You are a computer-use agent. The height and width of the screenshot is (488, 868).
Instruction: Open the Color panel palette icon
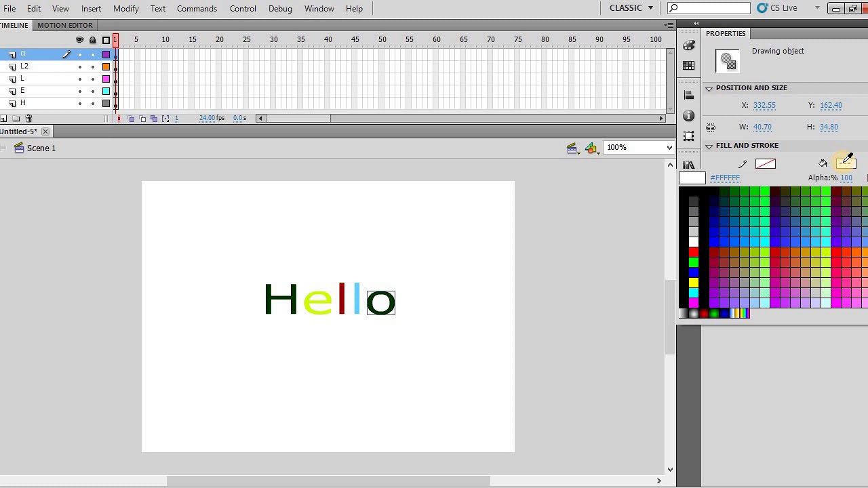689,45
